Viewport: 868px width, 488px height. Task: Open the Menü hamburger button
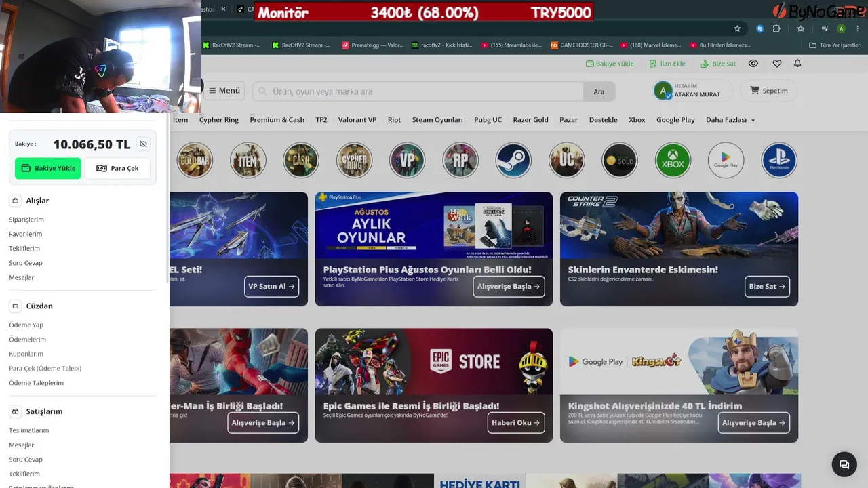pyautogui.click(x=224, y=91)
